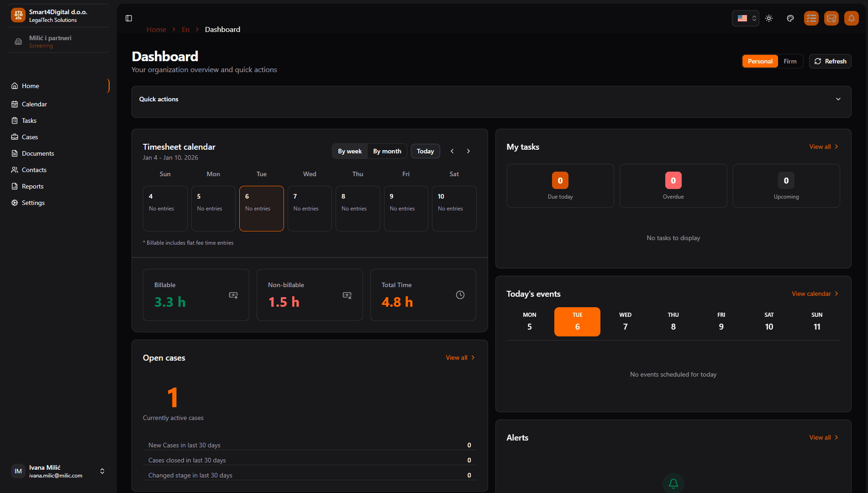Open the theme palette picker
The height and width of the screenshot is (493, 868).
pyautogui.click(x=790, y=18)
